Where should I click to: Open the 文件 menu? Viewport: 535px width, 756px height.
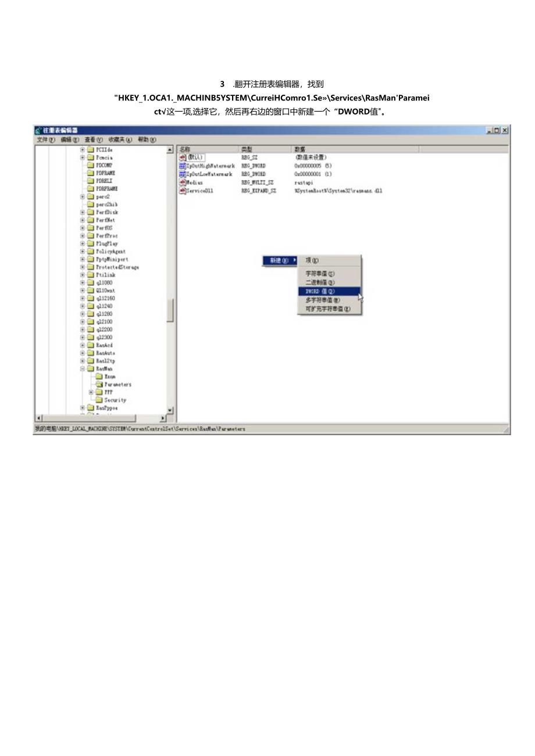coord(45,140)
